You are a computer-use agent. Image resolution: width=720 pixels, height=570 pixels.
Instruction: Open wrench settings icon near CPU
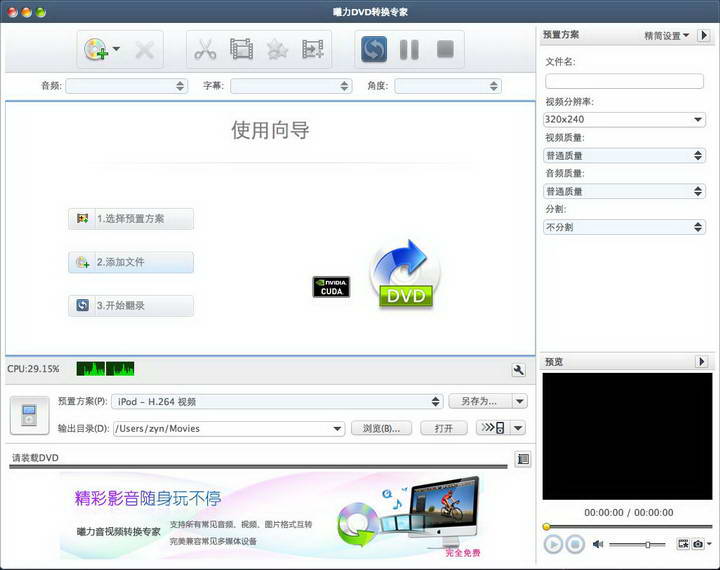518,370
